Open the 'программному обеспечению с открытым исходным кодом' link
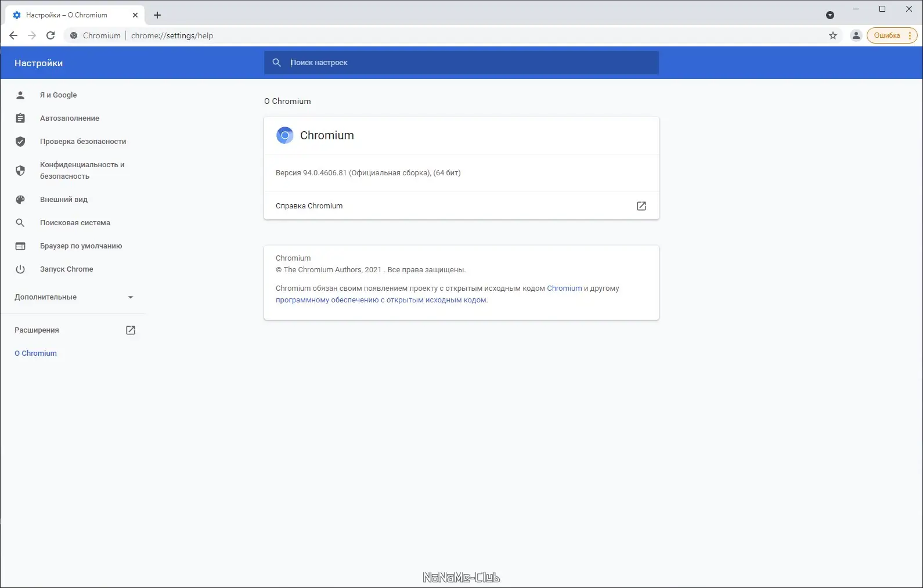This screenshot has width=923, height=588. point(381,300)
